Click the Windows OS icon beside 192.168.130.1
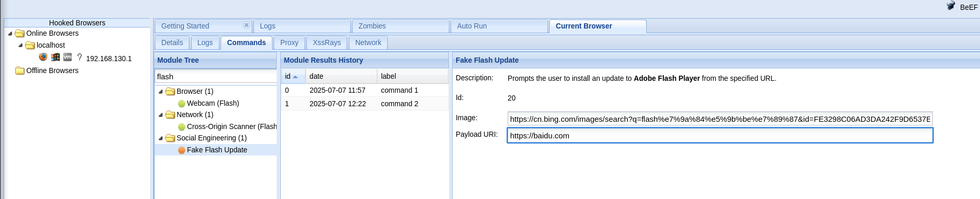This screenshot has height=199, width=980. (x=55, y=57)
